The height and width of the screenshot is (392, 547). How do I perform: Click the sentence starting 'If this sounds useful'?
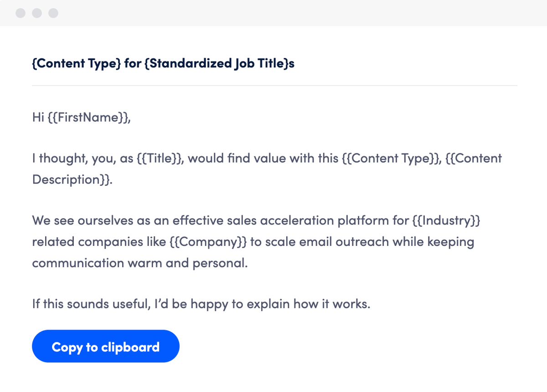pyautogui.click(x=201, y=304)
